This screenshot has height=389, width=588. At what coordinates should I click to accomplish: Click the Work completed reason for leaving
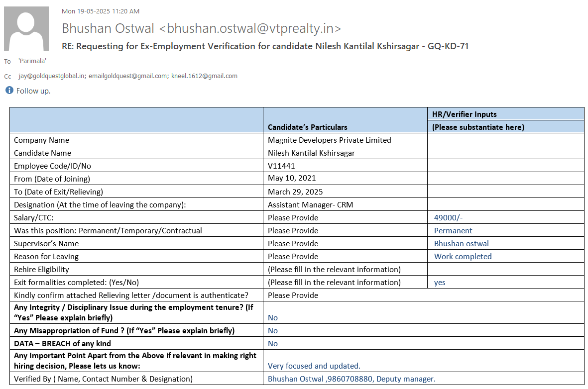click(x=463, y=256)
